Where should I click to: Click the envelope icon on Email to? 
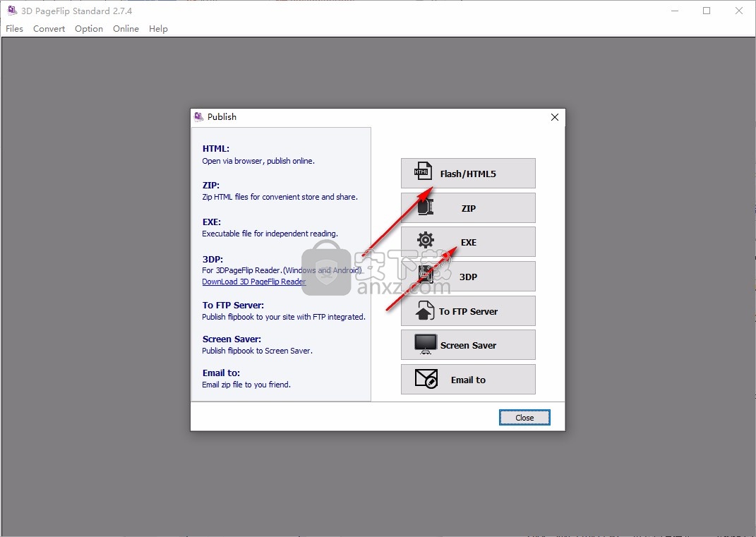tap(426, 379)
